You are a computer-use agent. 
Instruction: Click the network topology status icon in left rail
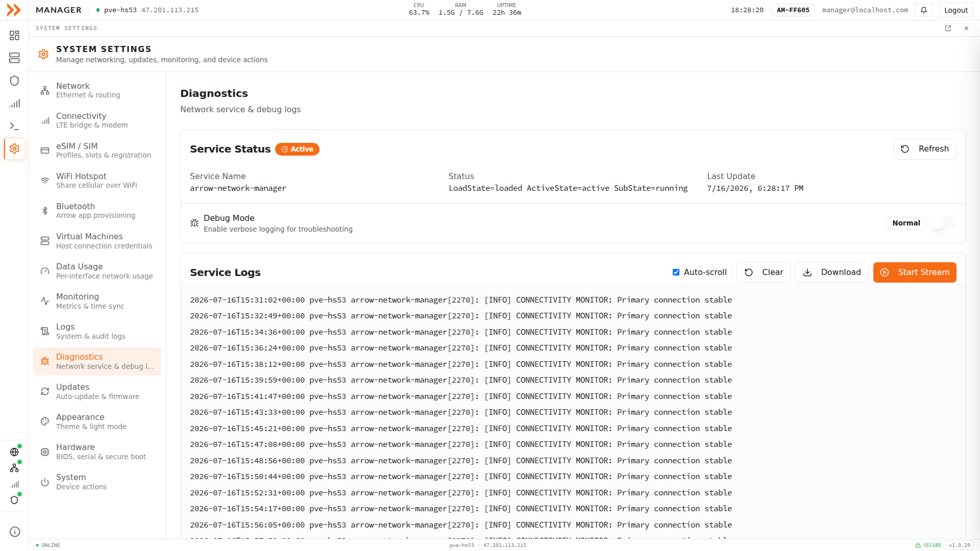[14, 468]
